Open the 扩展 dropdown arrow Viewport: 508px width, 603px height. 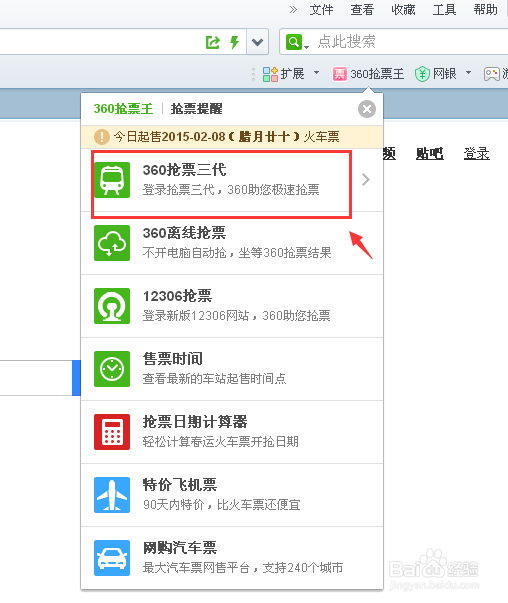tap(316, 73)
